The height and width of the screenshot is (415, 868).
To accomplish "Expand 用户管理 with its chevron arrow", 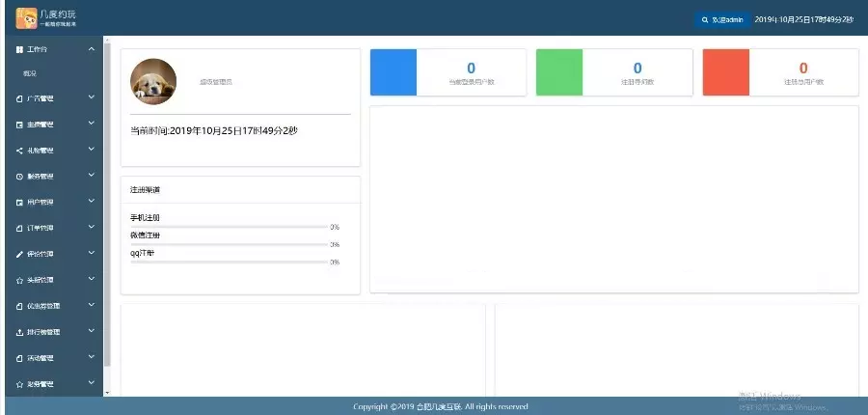I will click(92, 202).
